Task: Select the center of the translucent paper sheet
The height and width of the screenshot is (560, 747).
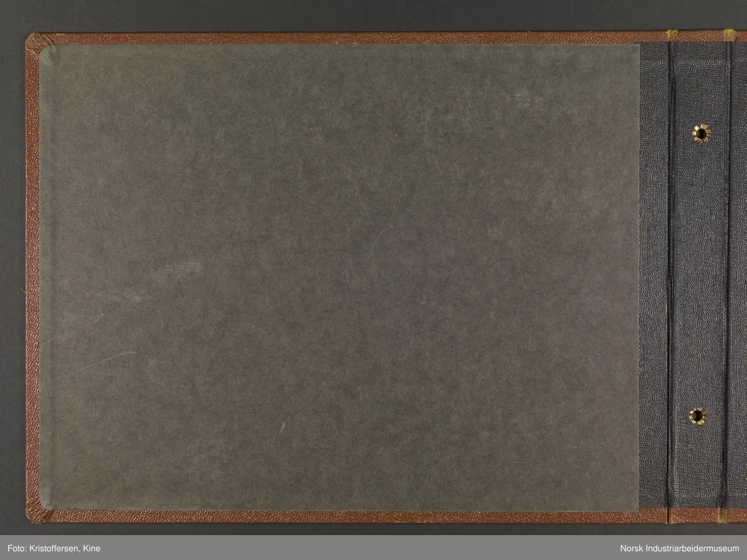Action: (x=339, y=278)
